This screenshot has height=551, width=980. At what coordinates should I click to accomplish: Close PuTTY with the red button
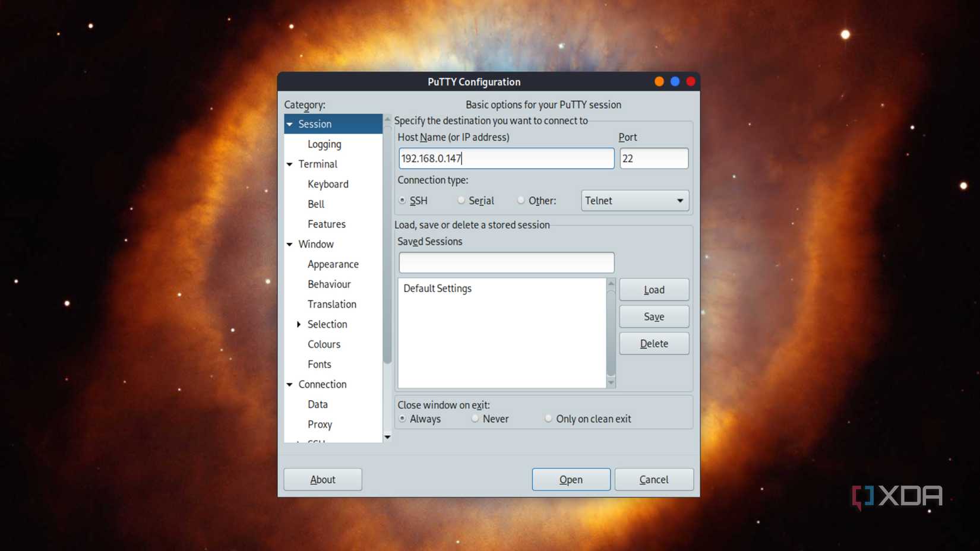691,82
